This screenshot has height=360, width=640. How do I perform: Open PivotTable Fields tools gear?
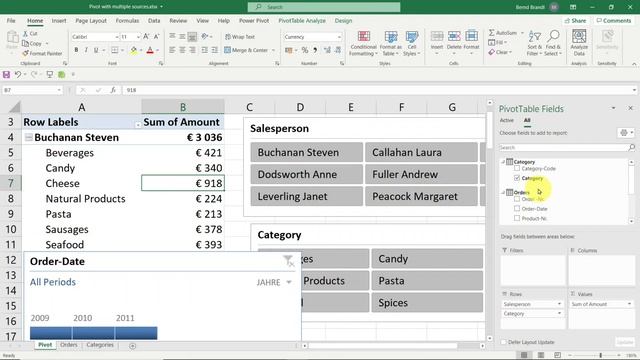[626, 133]
